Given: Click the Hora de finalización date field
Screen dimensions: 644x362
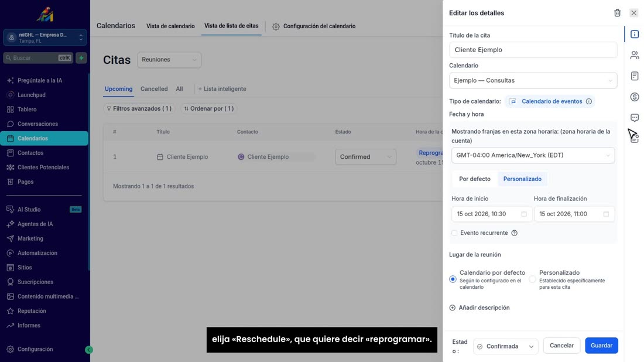Looking at the screenshot, I should coord(574,214).
